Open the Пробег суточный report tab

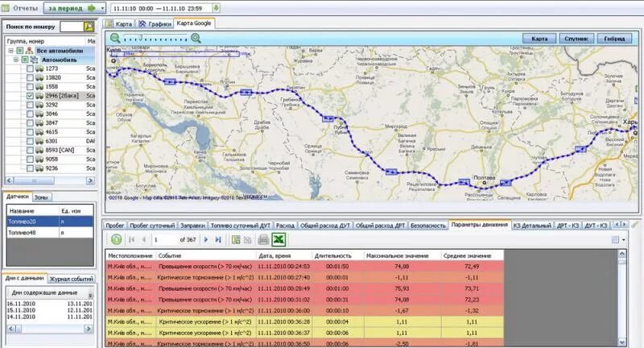tap(152, 225)
